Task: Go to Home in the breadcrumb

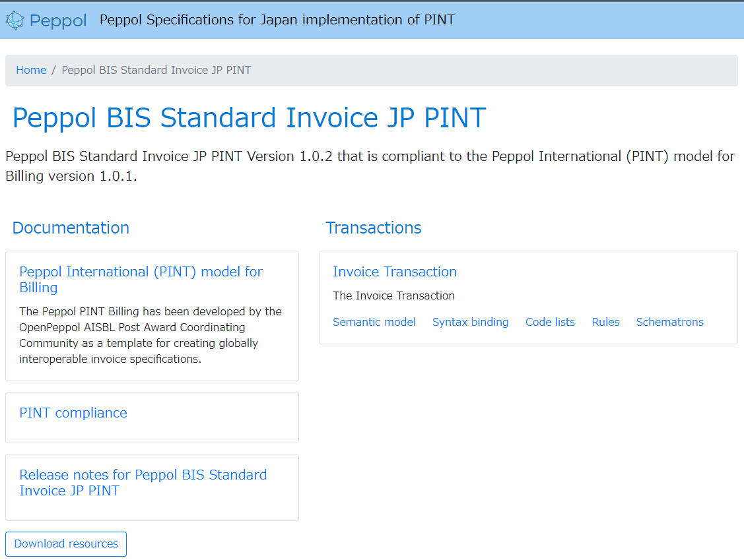Action: pos(31,70)
